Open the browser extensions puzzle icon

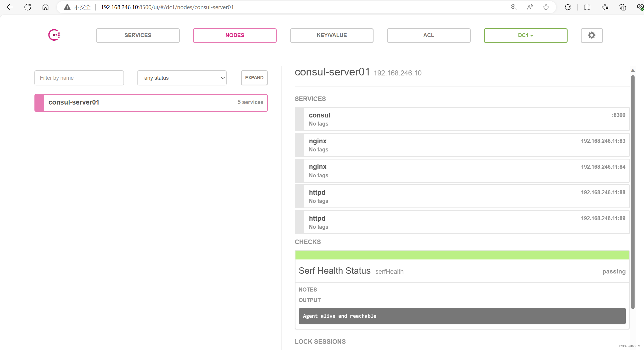click(568, 7)
